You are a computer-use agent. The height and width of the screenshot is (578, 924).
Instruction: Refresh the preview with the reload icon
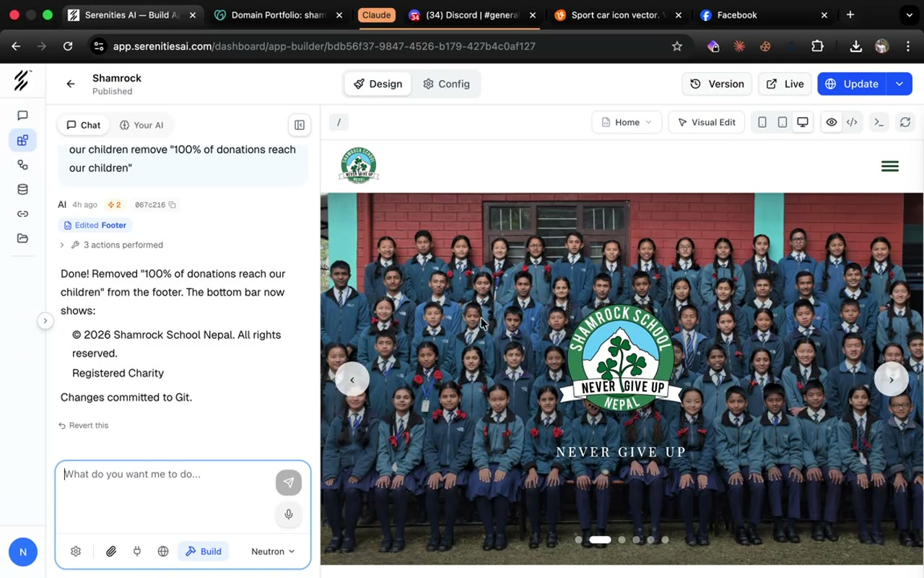click(x=905, y=122)
